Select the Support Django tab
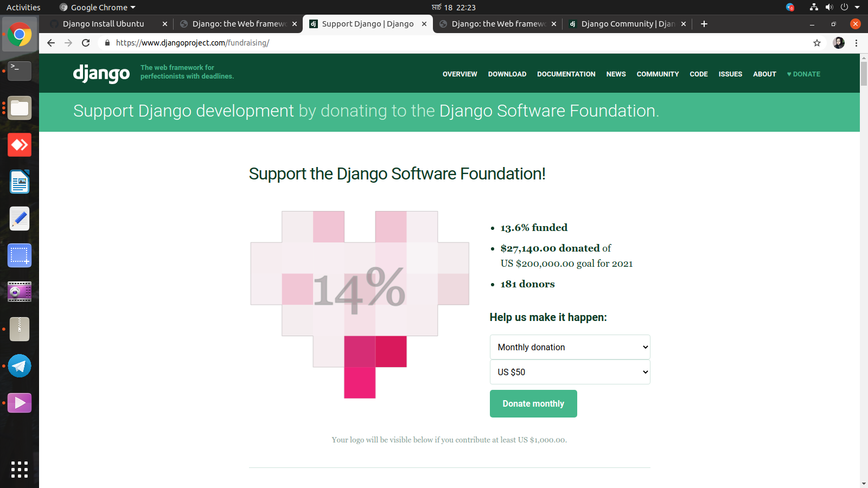The image size is (868, 488). click(x=368, y=24)
